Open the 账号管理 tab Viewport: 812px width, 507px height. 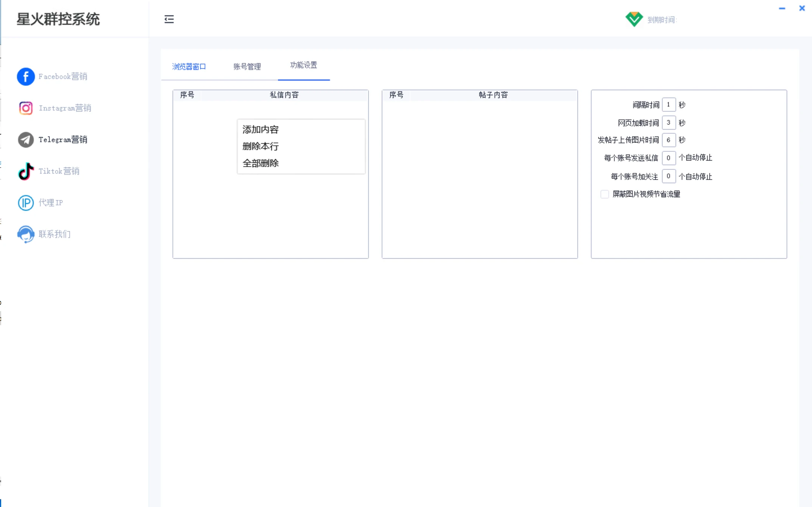pyautogui.click(x=247, y=67)
